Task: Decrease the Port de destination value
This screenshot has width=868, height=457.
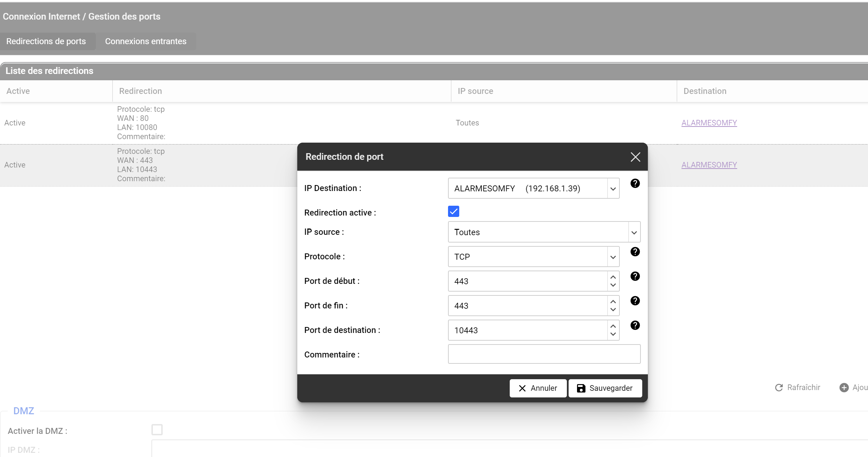Action: [613, 334]
